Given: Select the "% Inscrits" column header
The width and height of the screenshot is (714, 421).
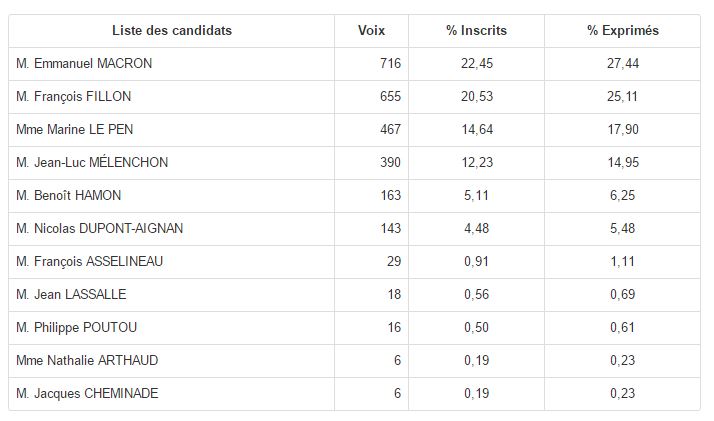Looking at the screenshot, I should point(476,31).
